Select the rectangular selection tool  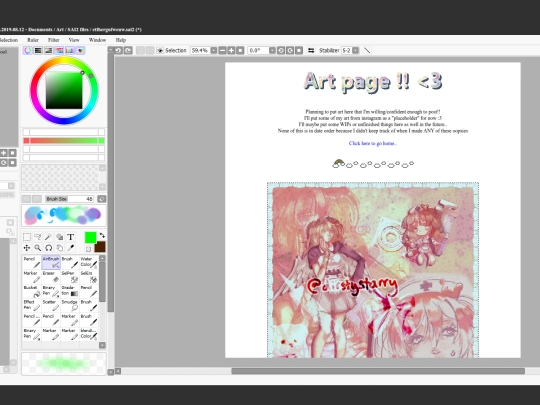point(27,237)
